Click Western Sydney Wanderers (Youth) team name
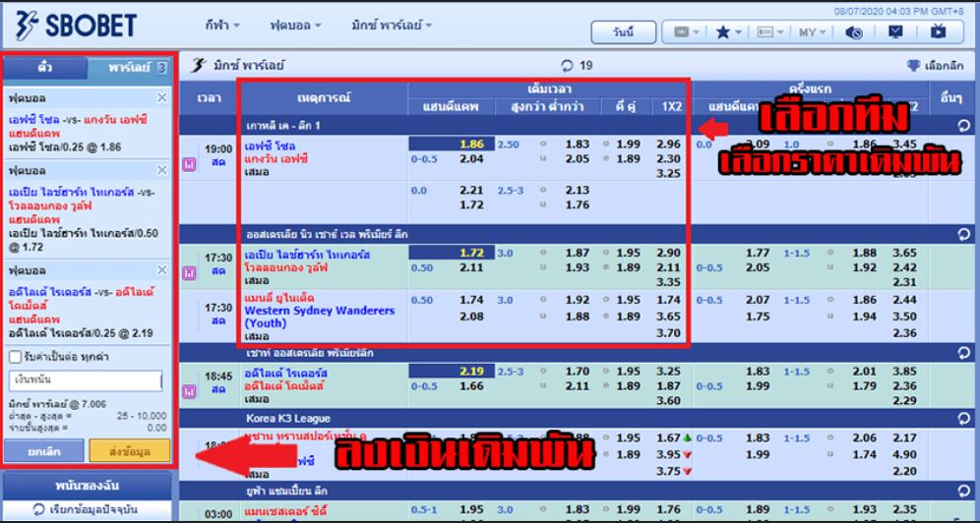The height and width of the screenshot is (523, 980). click(320, 317)
